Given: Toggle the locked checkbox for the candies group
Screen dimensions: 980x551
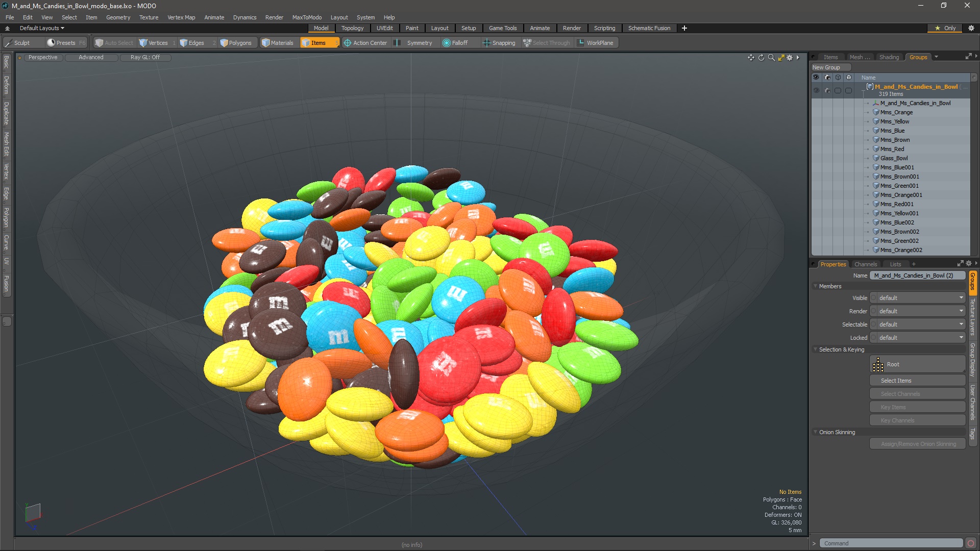Looking at the screenshot, I should point(848,91).
